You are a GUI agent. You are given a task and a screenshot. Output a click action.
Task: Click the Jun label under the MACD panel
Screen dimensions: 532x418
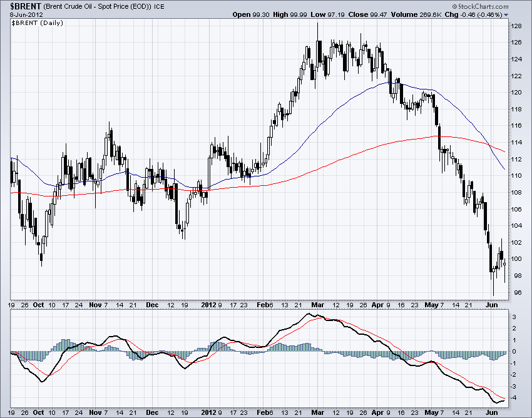point(491,412)
